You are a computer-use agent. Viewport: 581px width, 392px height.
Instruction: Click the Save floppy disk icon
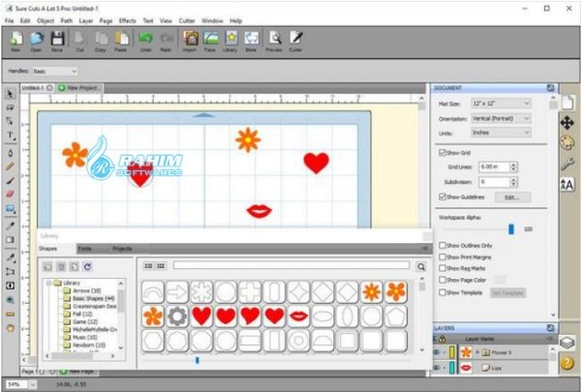tap(57, 39)
